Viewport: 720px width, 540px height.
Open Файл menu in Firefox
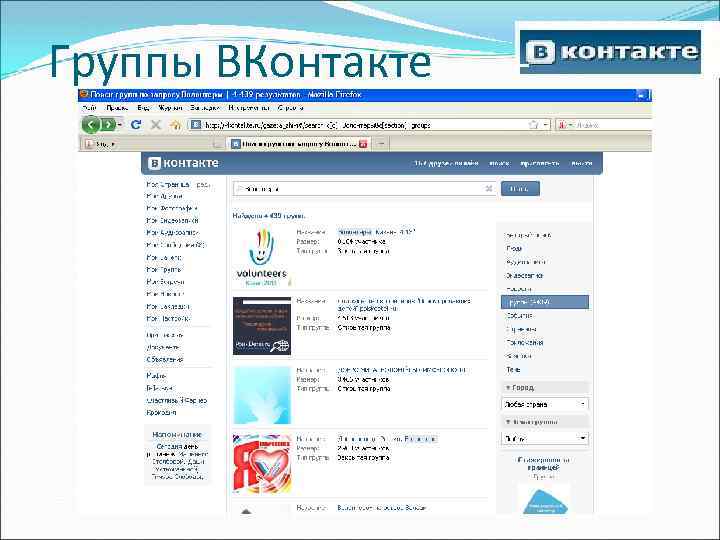click(x=89, y=108)
